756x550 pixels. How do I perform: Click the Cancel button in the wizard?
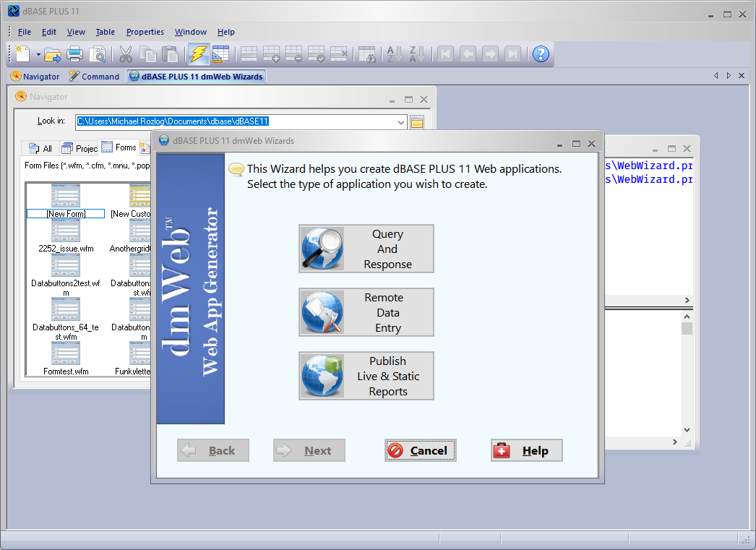421,451
